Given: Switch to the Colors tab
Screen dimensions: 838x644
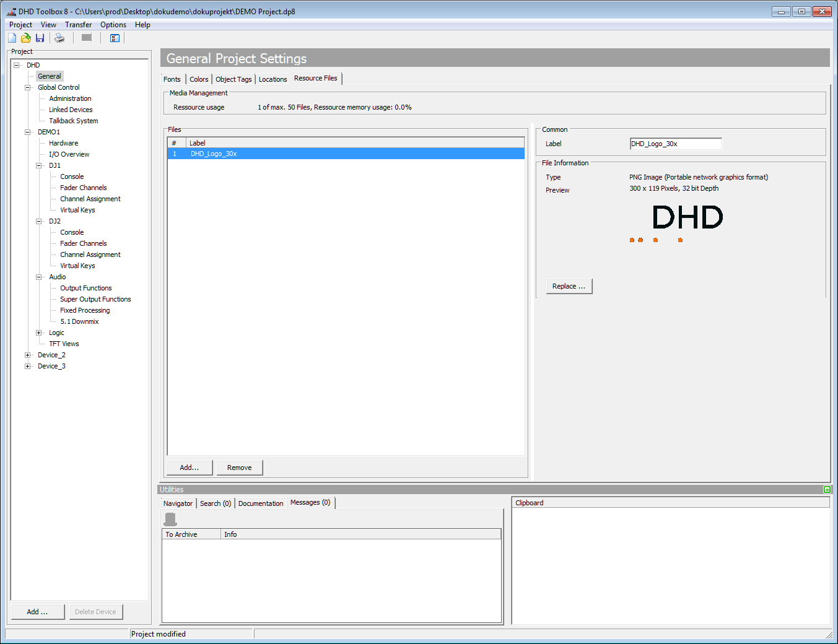Looking at the screenshot, I should point(199,79).
